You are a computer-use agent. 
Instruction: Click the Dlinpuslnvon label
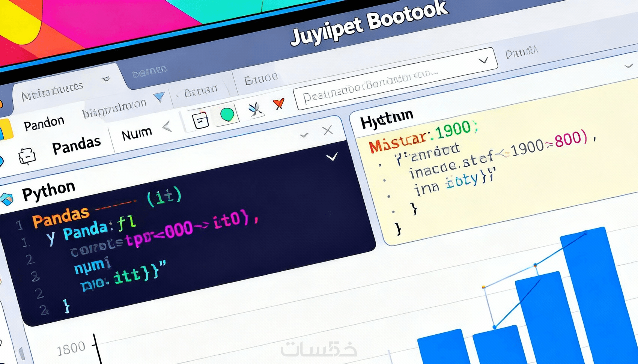click(114, 108)
